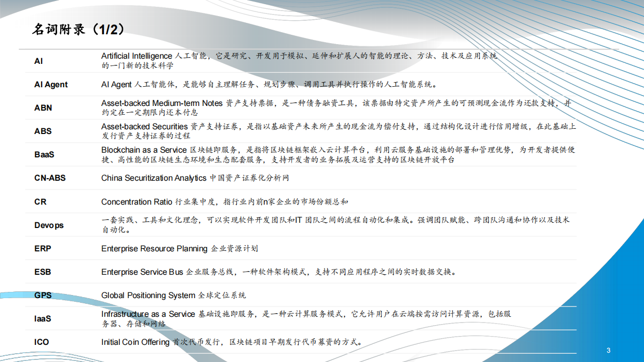Image resolution: width=644 pixels, height=362 pixels.
Task: Click the page number 3
Action: (x=608, y=350)
